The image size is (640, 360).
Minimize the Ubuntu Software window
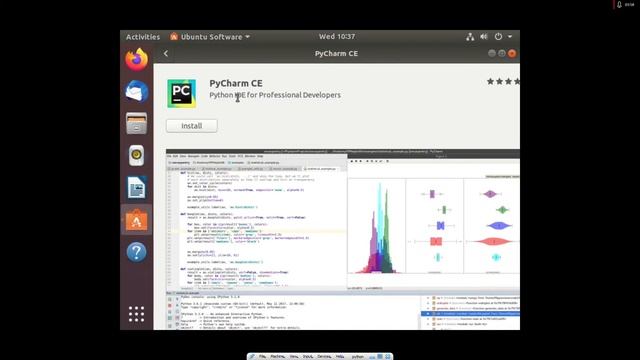[x=491, y=53]
